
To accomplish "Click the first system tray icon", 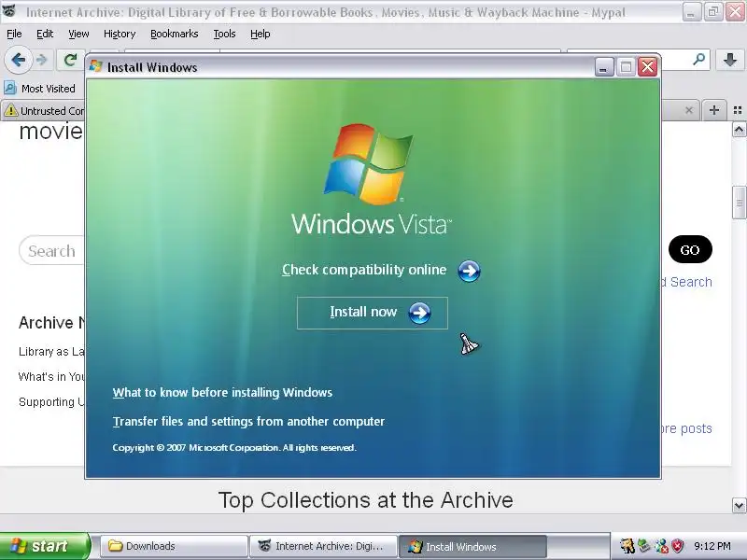I will click(x=627, y=546).
